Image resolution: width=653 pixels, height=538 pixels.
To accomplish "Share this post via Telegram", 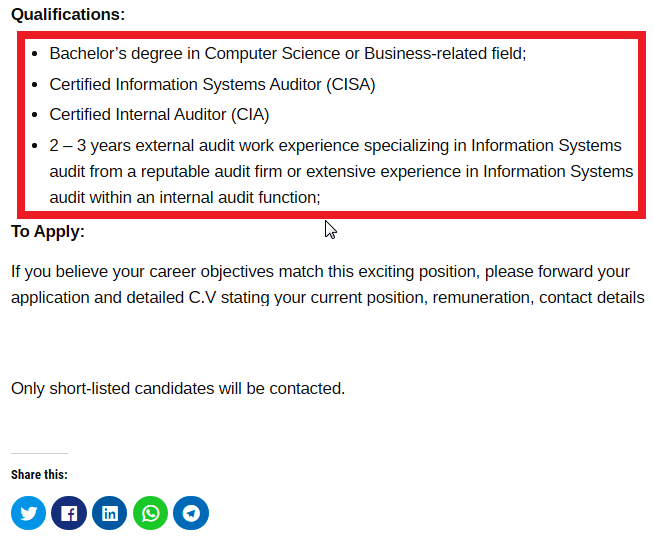I will 191,513.
